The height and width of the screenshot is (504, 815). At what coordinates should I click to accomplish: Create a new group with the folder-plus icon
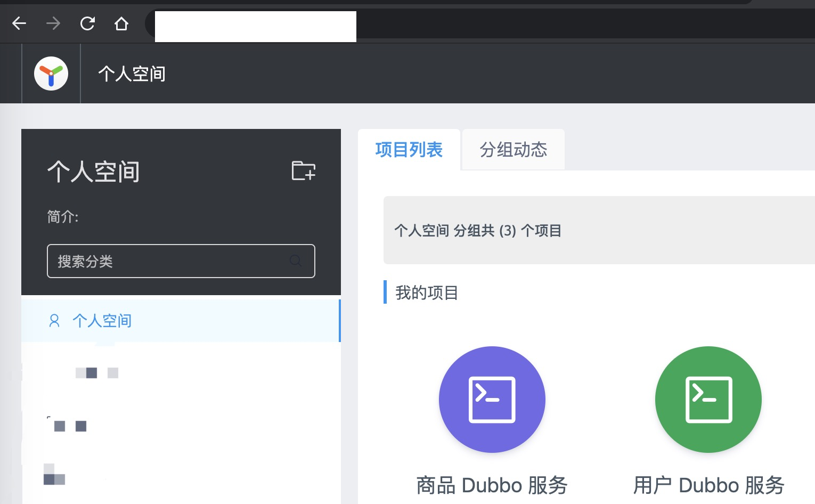tap(303, 170)
